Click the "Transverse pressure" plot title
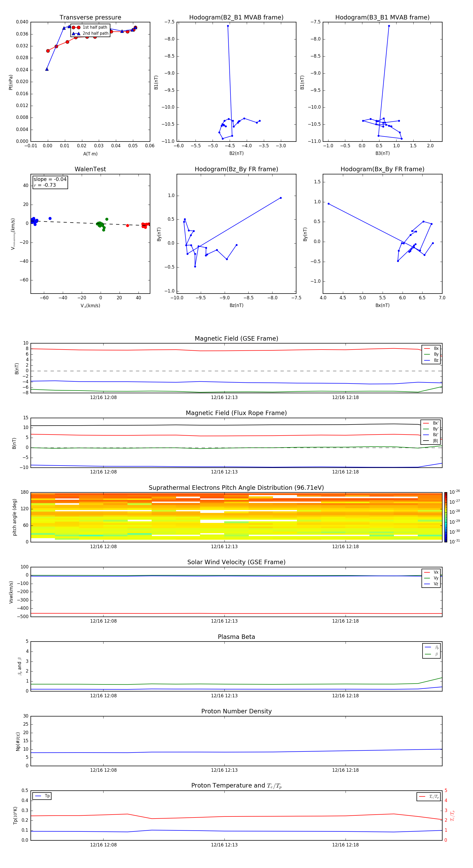 coord(90,18)
